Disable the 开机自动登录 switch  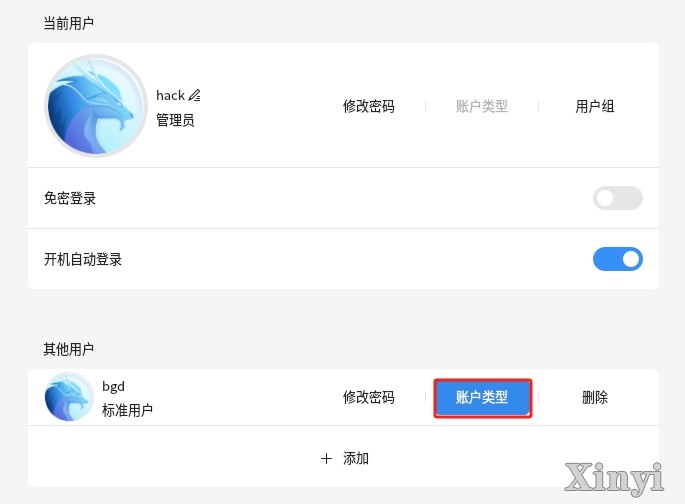coord(618,259)
